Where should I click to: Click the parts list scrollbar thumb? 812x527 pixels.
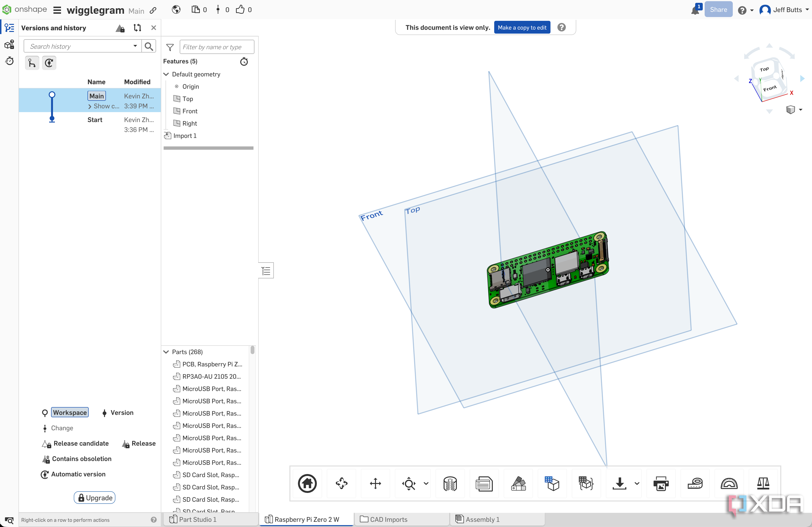(253, 350)
